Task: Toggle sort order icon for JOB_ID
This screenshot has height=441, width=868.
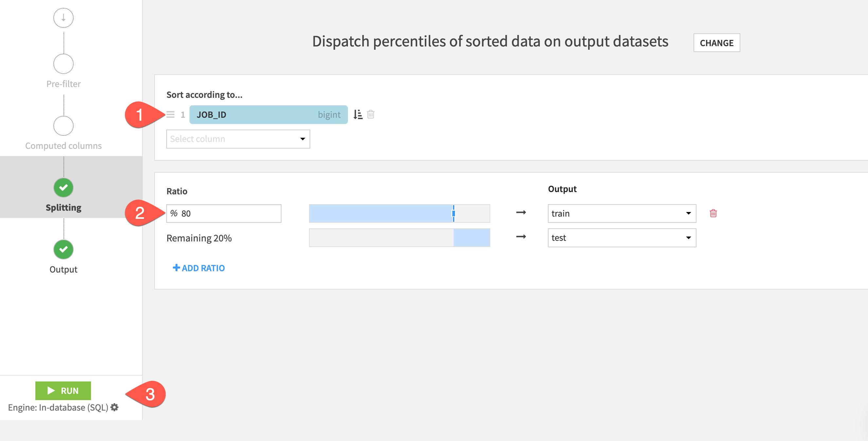Action: 357,115
